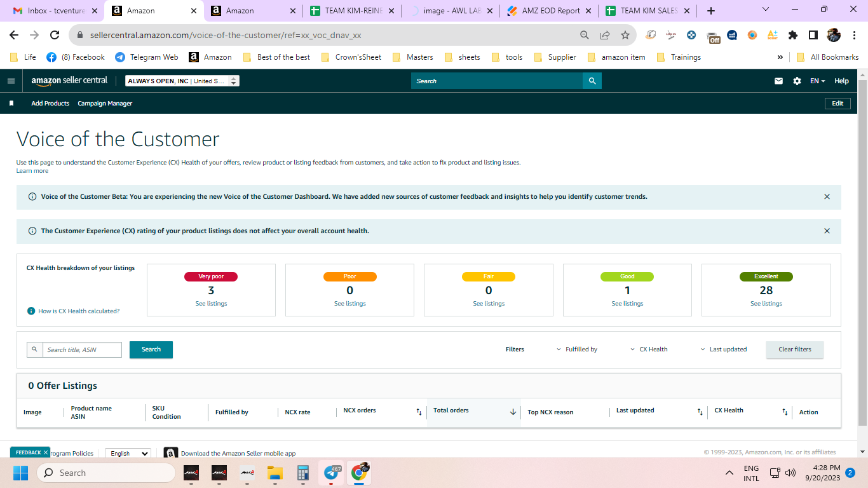
Task: Dismiss the CX rating account health banner
Action: (827, 231)
